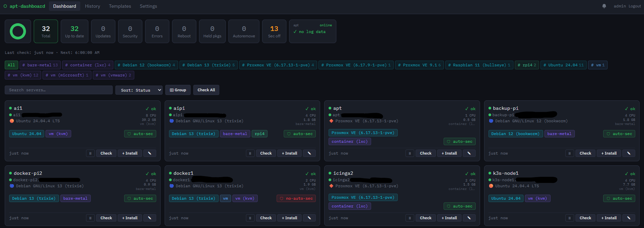Toggle no-auto-sec badge on docker1
Viewport: 644px width, 228px height.
(x=296, y=198)
